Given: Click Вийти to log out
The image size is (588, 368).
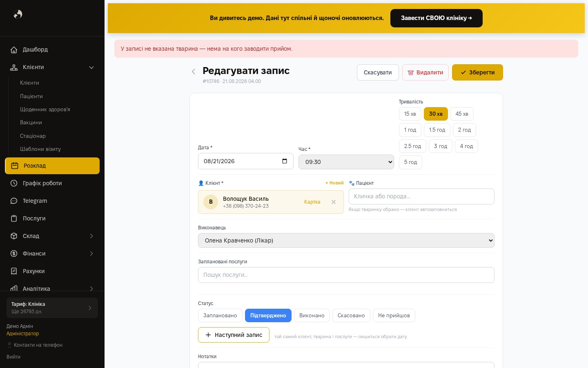Looking at the screenshot, I should 13,357.
